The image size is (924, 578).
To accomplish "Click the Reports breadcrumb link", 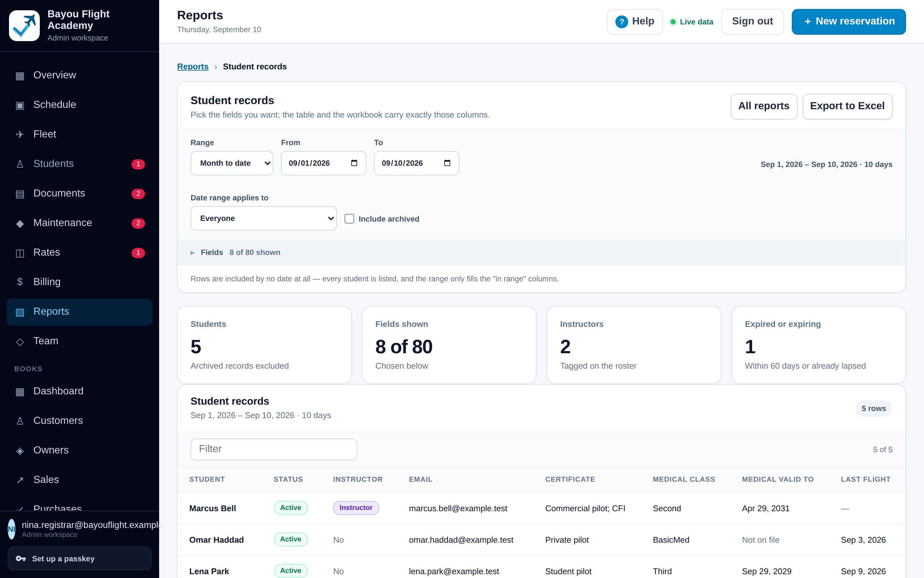I will click(193, 66).
